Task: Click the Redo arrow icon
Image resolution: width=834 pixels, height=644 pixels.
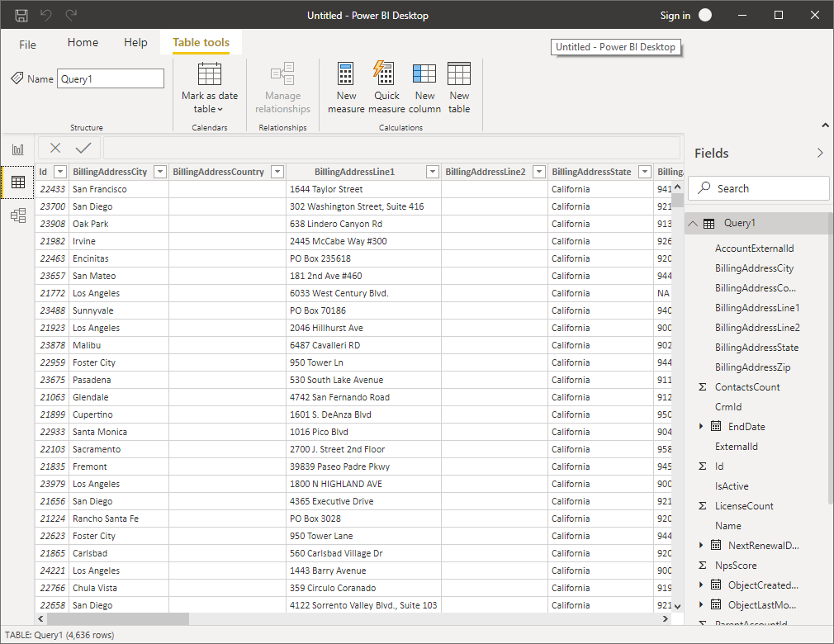Action: [71, 16]
